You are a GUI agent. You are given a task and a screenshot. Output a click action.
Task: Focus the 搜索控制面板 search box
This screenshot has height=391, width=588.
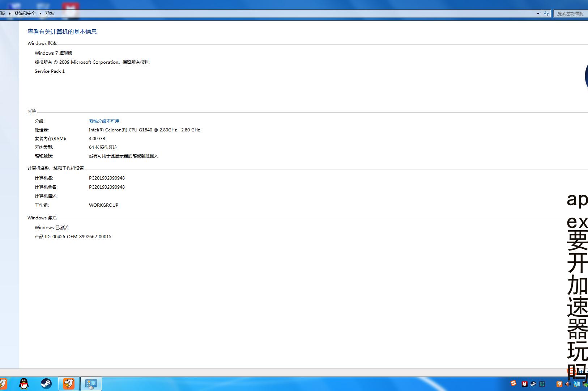coord(570,13)
